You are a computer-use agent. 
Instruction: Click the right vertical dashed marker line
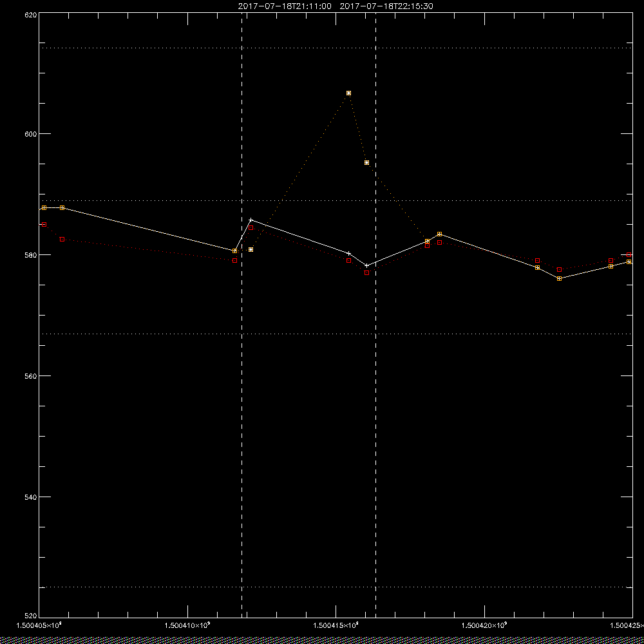[376, 316]
